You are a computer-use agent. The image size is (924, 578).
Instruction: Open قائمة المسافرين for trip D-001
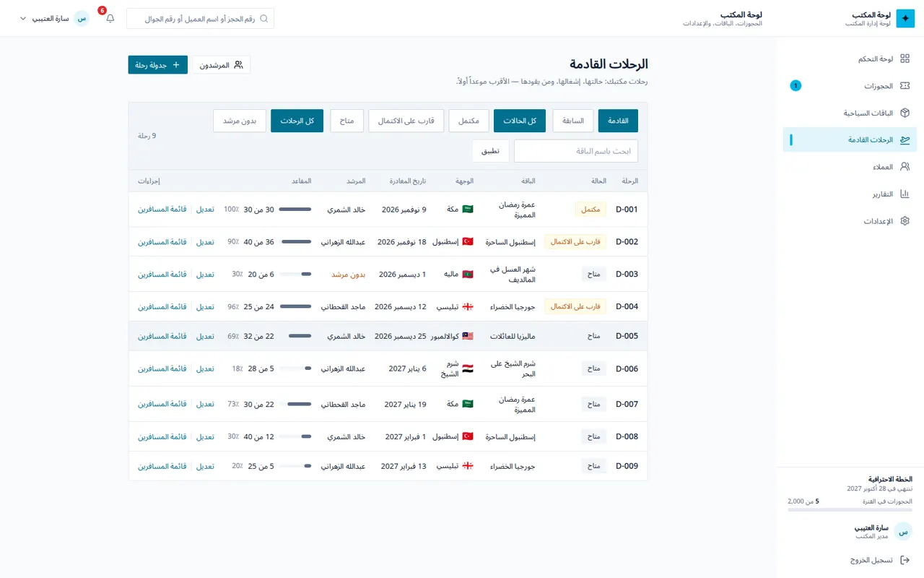pyautogui.click(x=162, y=210)
